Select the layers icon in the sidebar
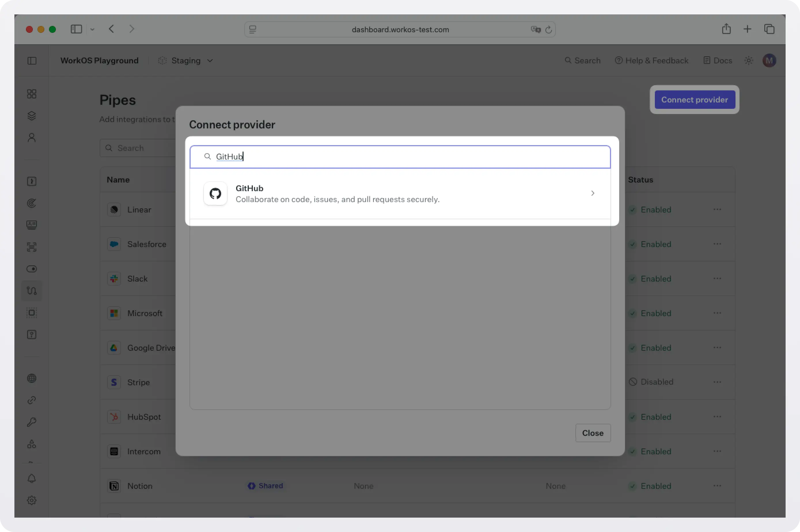The image size is (800, 532). pyautogui.click(x=32, y=115)
